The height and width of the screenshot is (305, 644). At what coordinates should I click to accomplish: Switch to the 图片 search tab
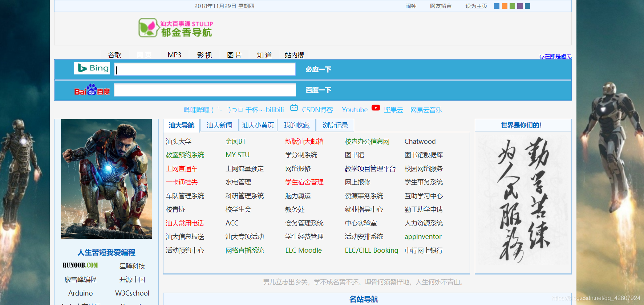234,55
